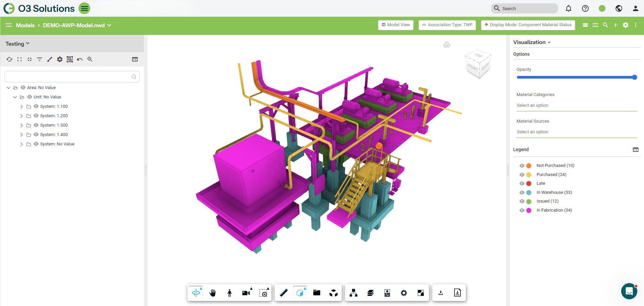The image size is (644, 306).
Task: Click Models in the breadcrumb
Action: pos(25,25)
